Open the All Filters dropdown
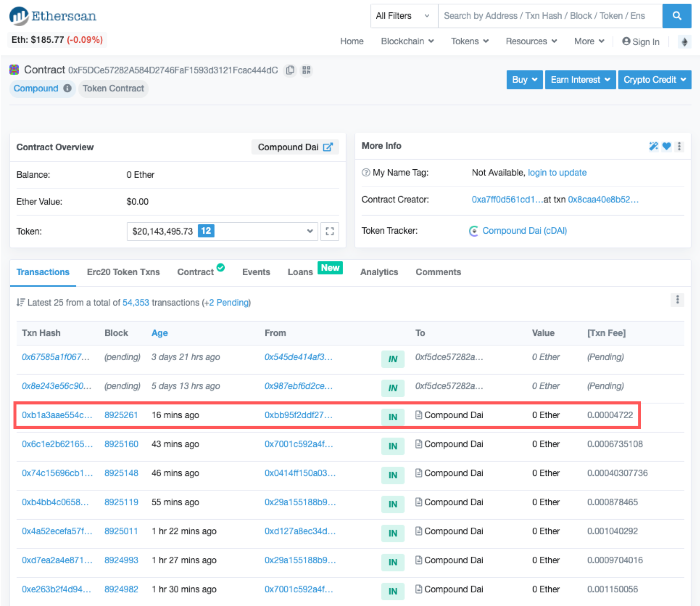 [404, 16]
